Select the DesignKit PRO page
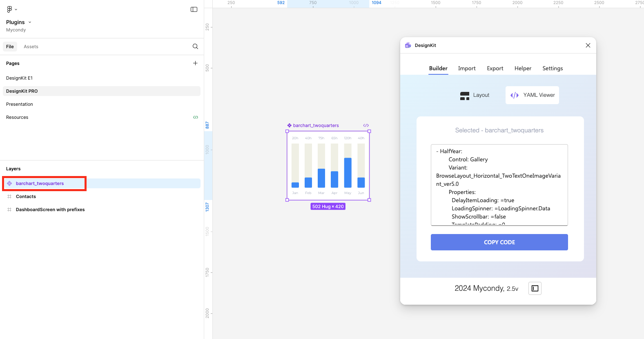644x339 pixels. [102, 91]
